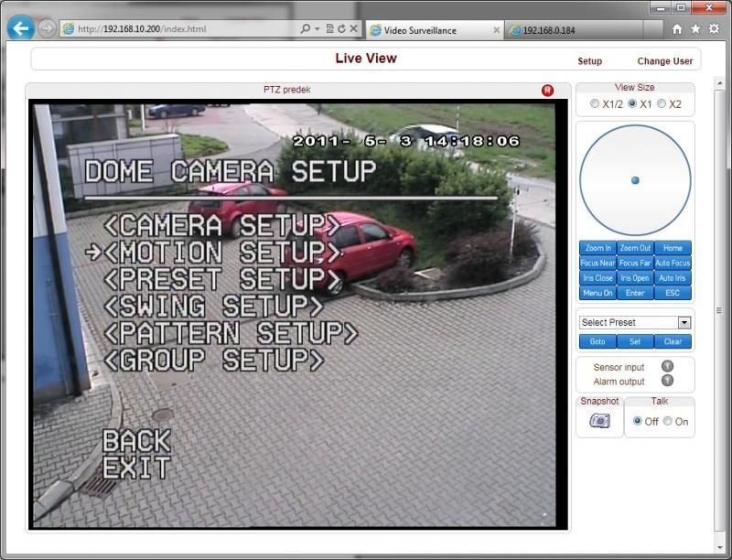Viewport: 732px width, 560px height.
Task: Click the center dot of the PTZ joystick
Action: [635, 180]
